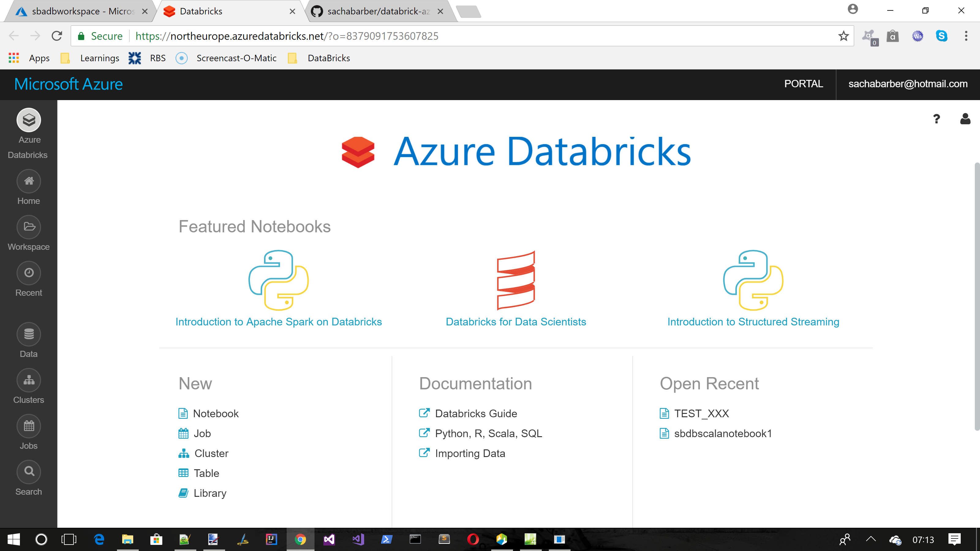Show hidden system tray icons

click(x=871, y=539)
